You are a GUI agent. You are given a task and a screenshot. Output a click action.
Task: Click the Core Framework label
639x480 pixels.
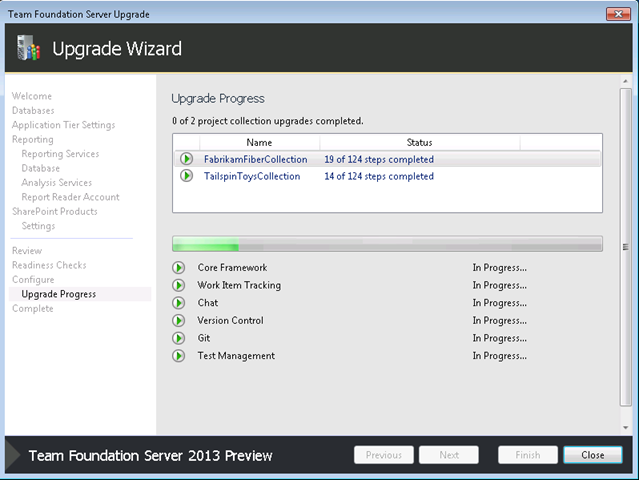[232, 268]
